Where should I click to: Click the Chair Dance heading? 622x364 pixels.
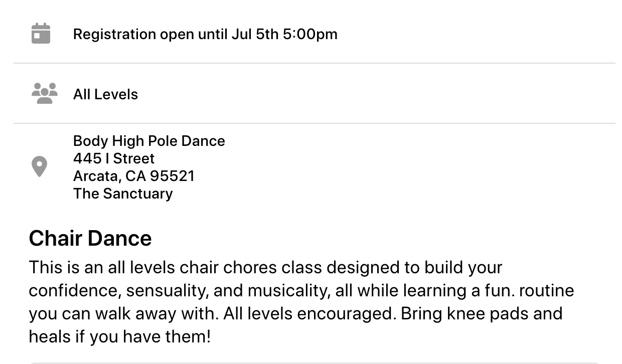point(90,238)
